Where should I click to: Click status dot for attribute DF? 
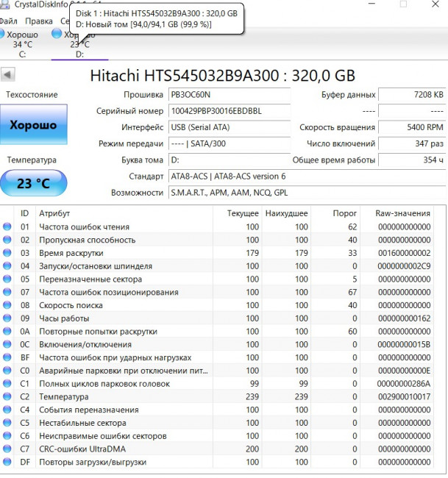[7, 462]
